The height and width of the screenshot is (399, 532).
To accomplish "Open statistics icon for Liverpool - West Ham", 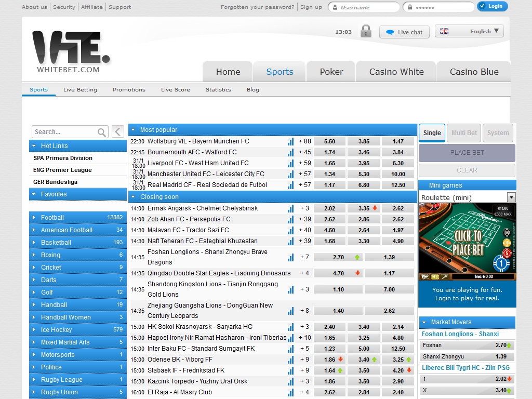I will pos(290,163).
